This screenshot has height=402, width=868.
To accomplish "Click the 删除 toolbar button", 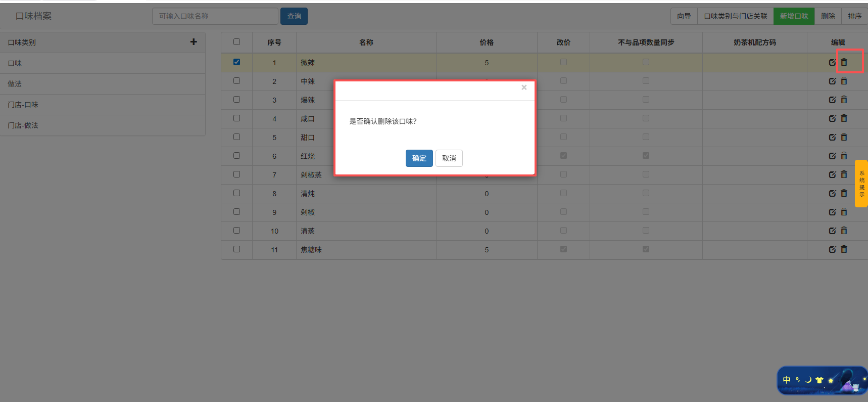I will pyautogui.click(x=828, y=16).
